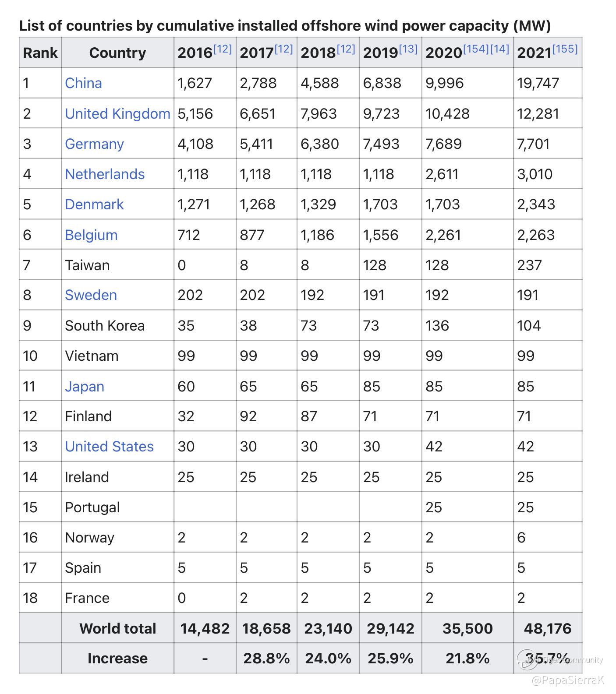Select the 28.8% increase for 2017

(x=266, y=659)
